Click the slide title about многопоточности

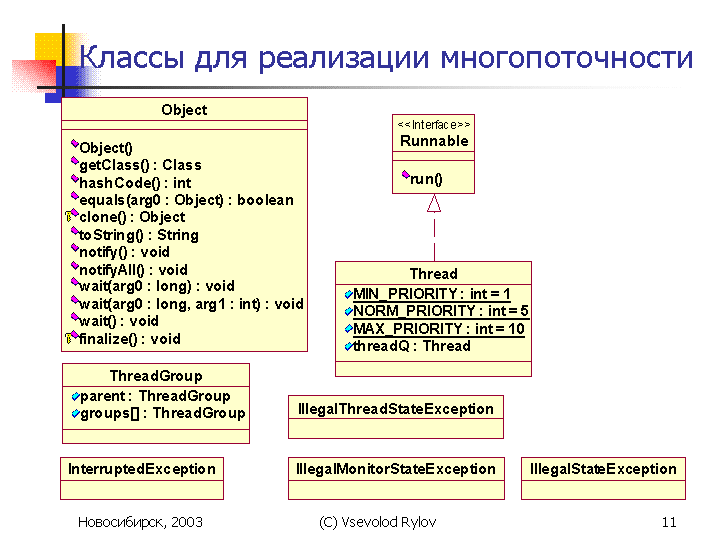click(x=386, y=58)
